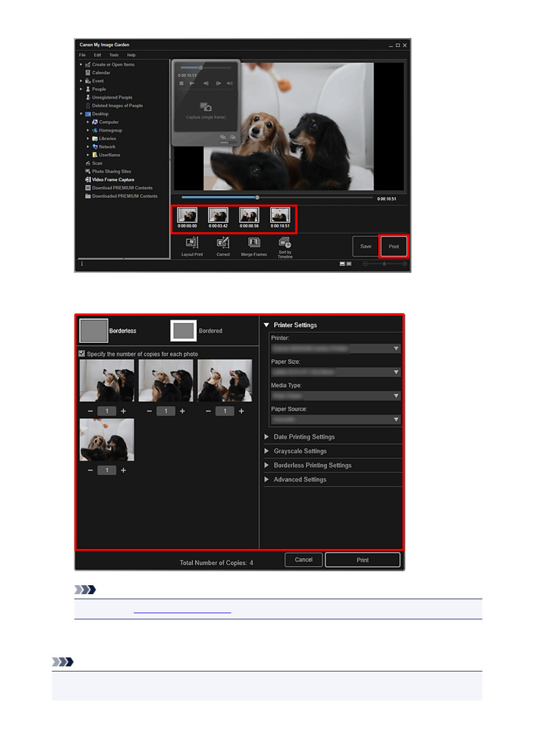Click the volume icon in capture panel
The image size is (534, 756).
[229, 83]
